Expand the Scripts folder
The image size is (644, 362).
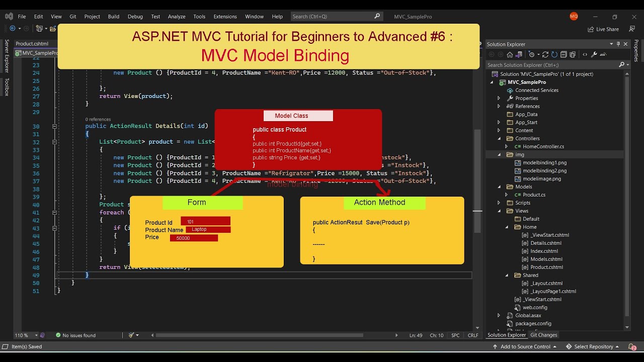click(x=499, y=203)
